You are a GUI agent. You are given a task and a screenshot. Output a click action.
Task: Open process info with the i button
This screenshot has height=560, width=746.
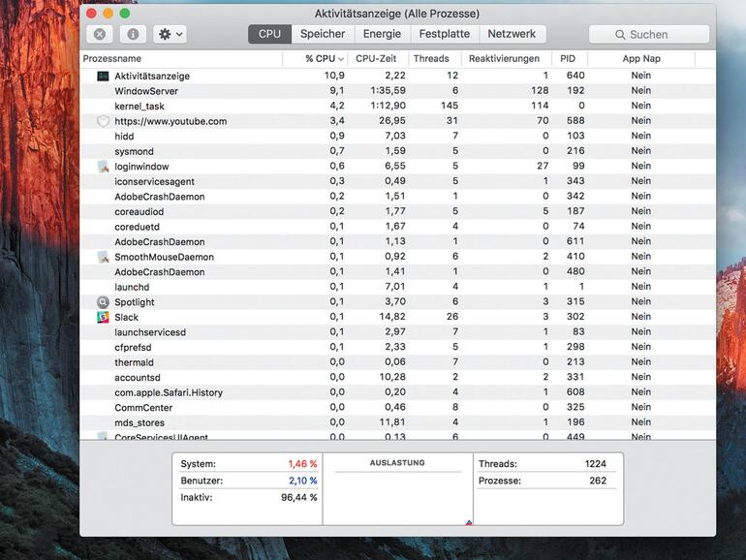[133, 34]
